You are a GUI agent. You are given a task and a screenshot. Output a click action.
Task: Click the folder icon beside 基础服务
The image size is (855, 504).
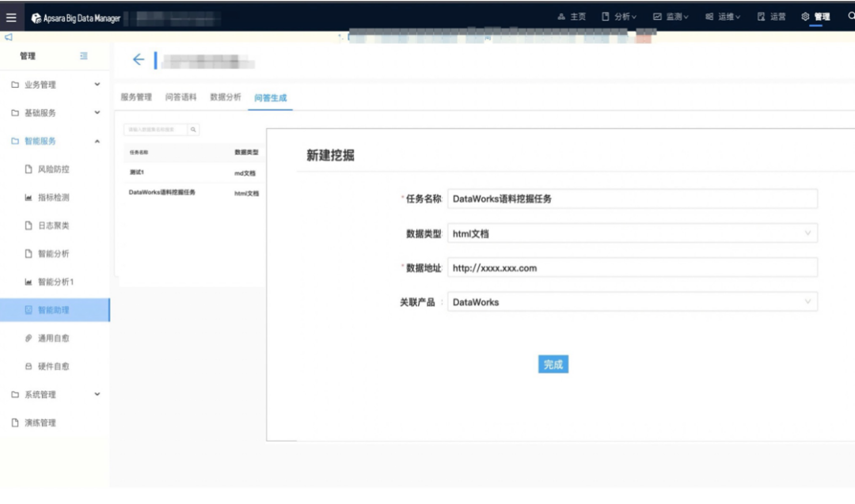[x=15, y=113]
